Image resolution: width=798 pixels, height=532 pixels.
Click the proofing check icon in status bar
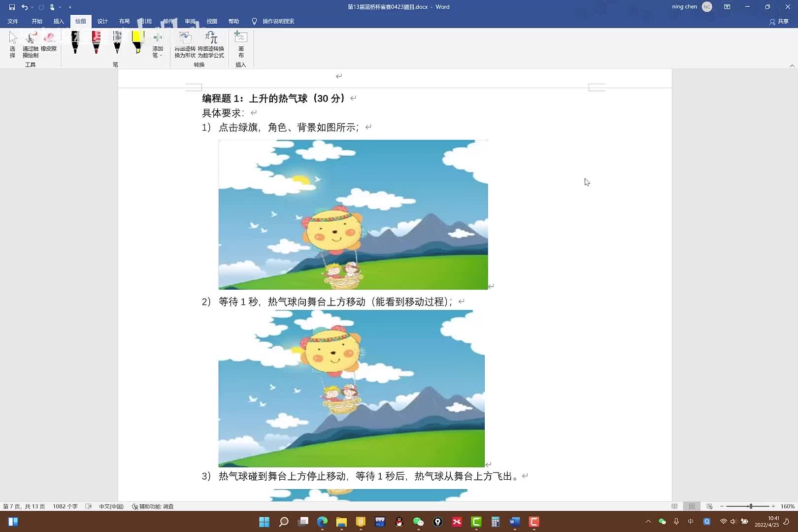coord(89,506)
